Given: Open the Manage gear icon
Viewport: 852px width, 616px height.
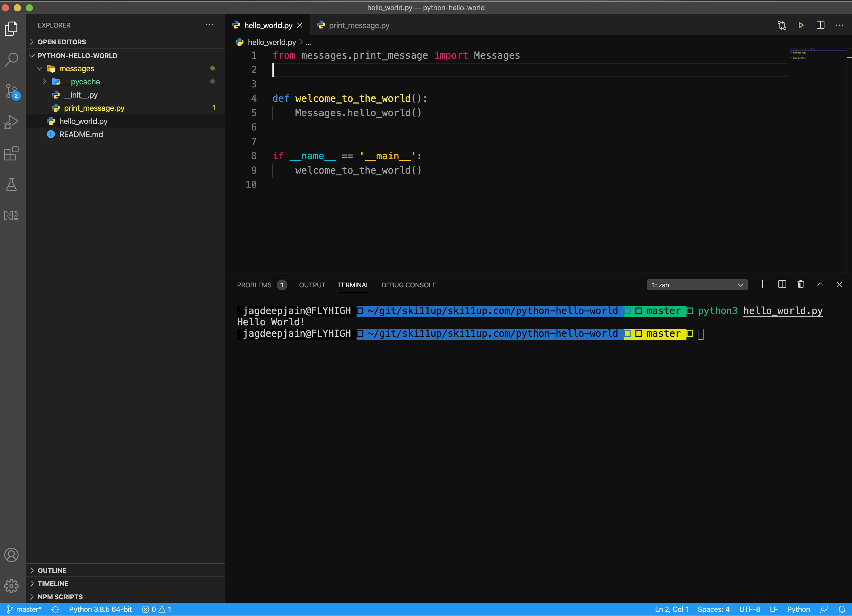Looking at the screenshot, I should (12, 585).
